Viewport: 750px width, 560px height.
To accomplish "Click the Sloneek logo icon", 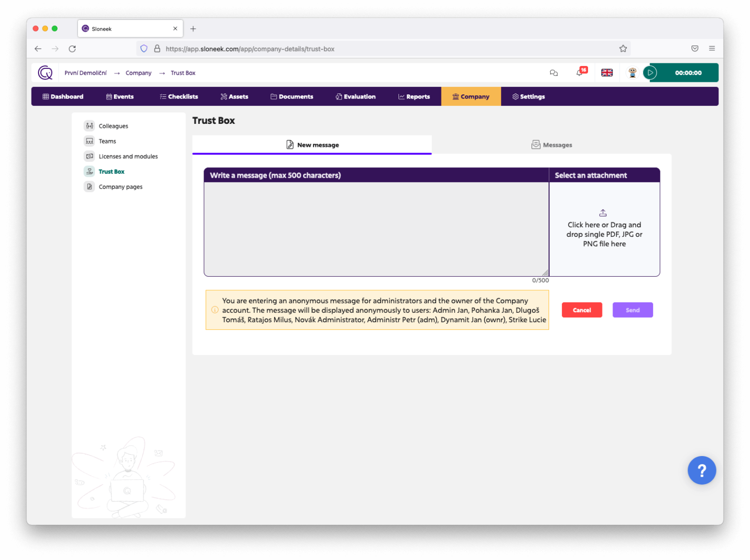I will point(45,73).
